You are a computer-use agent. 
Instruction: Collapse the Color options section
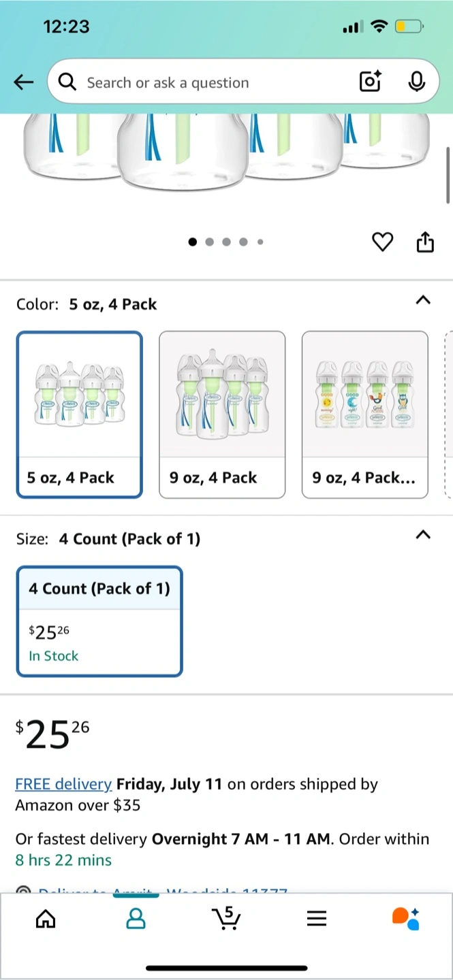[423, 300]
